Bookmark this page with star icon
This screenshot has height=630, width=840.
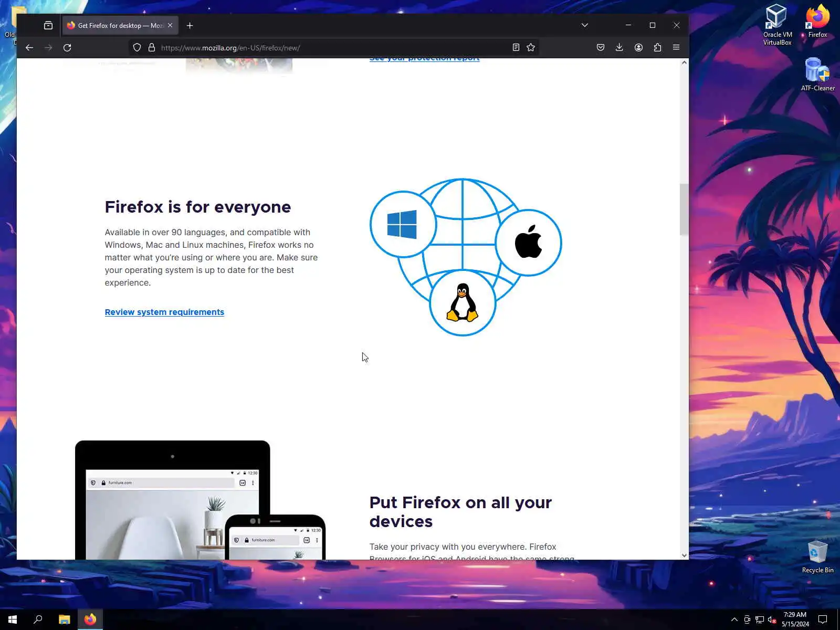pos(531,48)
